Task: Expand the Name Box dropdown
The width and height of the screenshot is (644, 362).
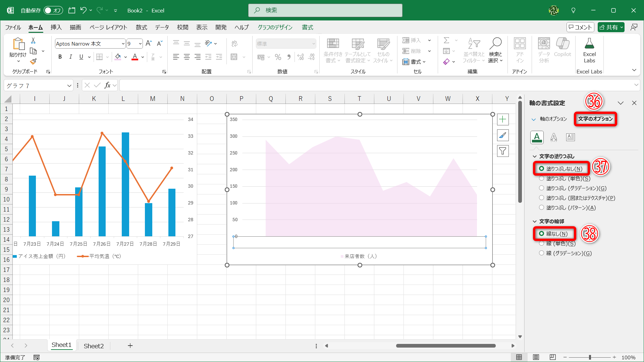Action: (69, 86)
